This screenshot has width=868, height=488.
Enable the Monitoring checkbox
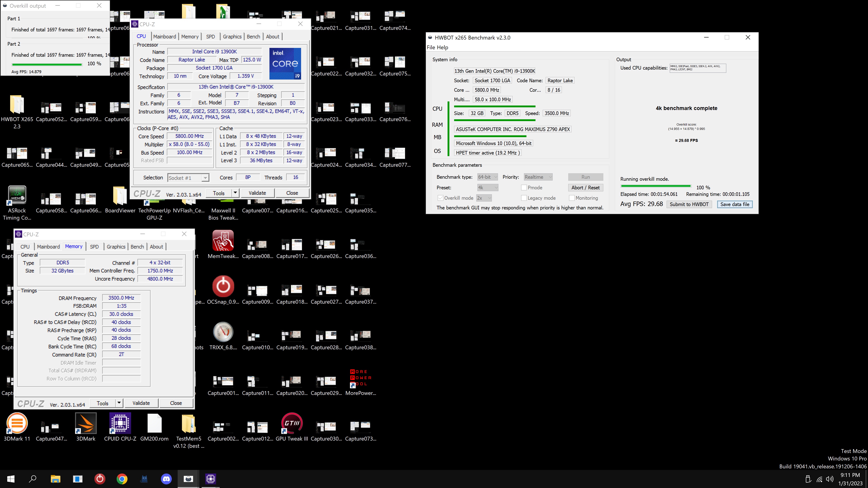572,198
